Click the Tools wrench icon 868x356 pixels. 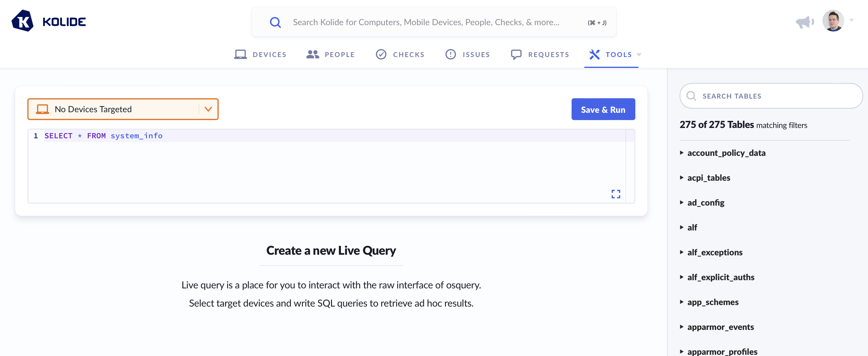pos(594,55)
